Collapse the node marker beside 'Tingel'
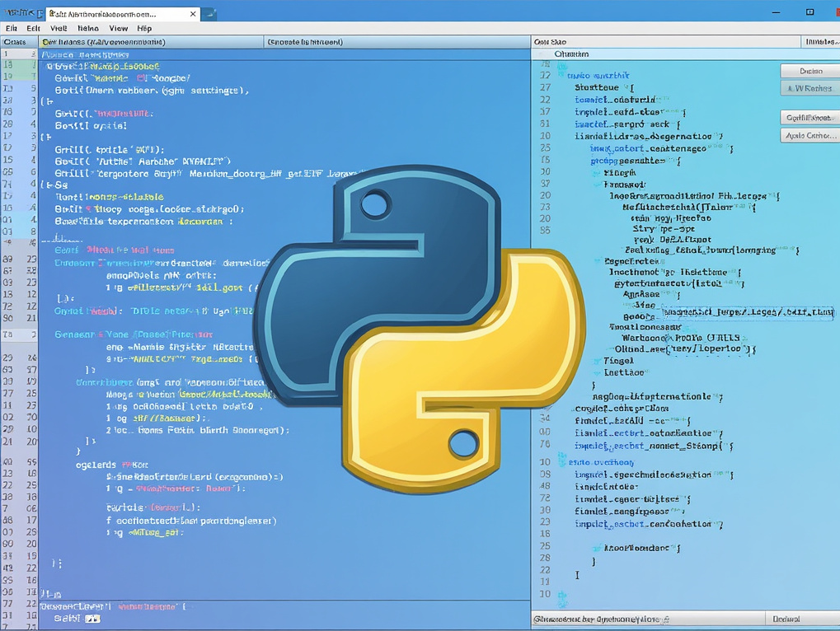This screenshot has width=840, height=631. pos(598,362)
